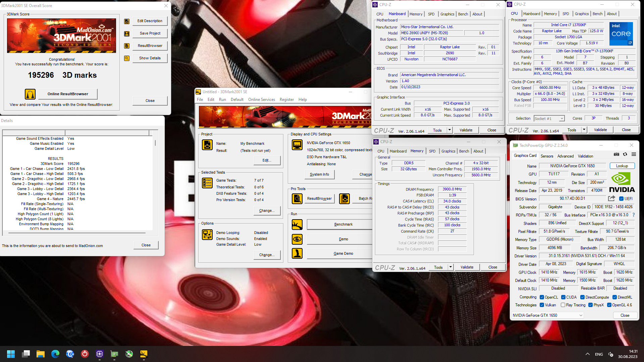
Task: Click the Demo eye icon
Action: 297,239
